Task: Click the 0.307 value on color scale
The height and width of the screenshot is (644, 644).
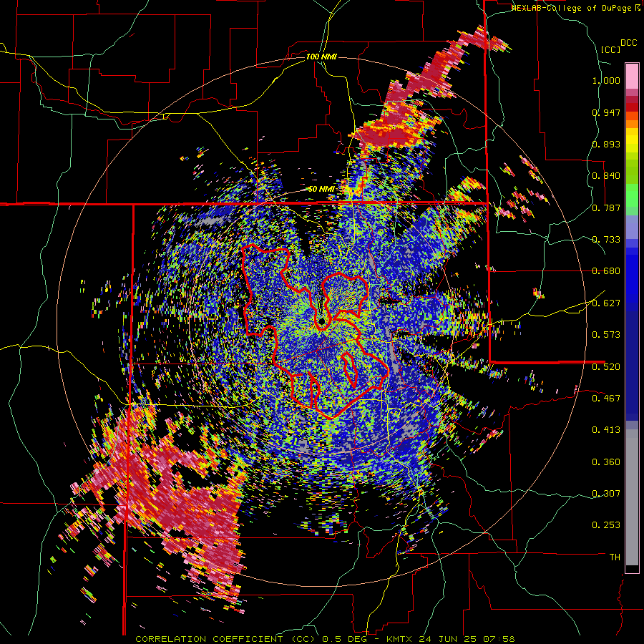Action: [x=606, y=494]
